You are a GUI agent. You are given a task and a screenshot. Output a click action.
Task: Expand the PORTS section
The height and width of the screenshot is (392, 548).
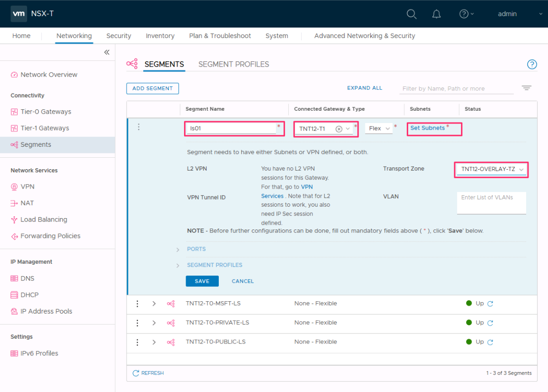(x=196, y=249)
